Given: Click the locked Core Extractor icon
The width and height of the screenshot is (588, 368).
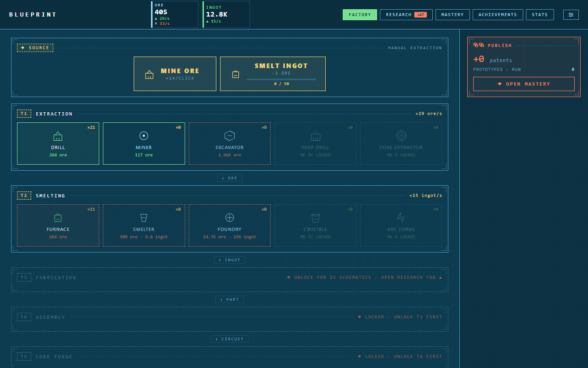Looking at the screenshot, I should (401, 136).
